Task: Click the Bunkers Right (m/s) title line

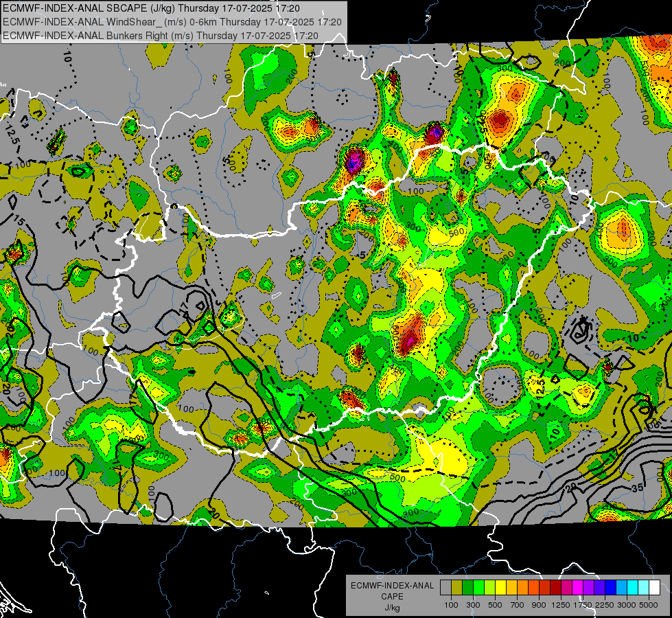Action: pyautogui.click(x=161, y=36)
